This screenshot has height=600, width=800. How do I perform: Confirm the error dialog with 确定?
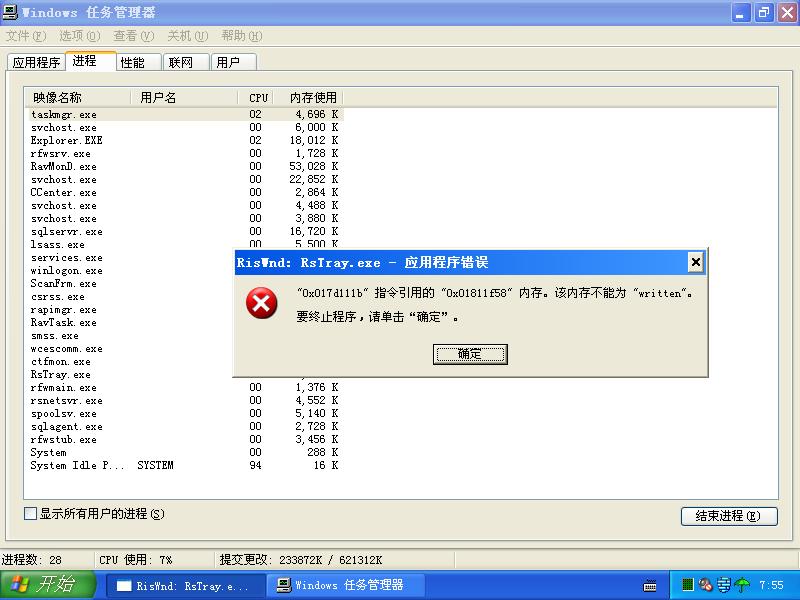click(470, 354)
